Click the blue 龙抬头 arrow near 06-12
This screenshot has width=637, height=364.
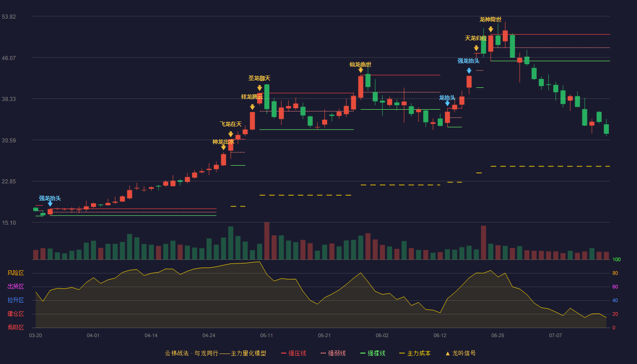pyautogui.click(x=447, y=103)
